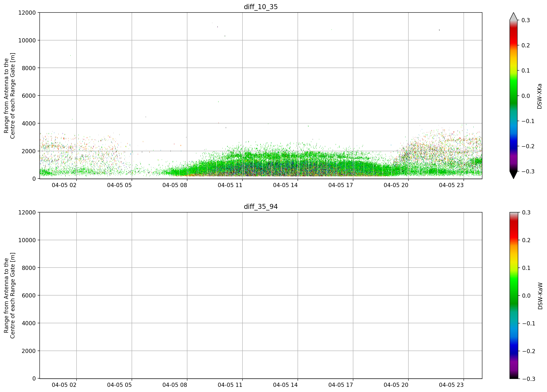The width and height of the screenshot is (547, 392).
Task: Click the 0.3 tick label on bottom colorbar
Action: [x=526, y=212]
